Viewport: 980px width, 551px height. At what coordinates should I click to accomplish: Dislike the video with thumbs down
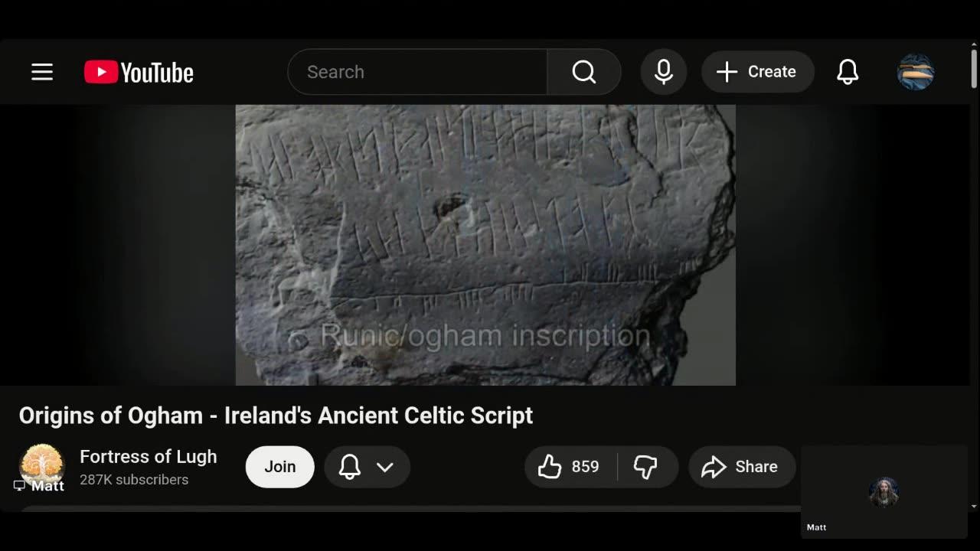click(646, 467)
